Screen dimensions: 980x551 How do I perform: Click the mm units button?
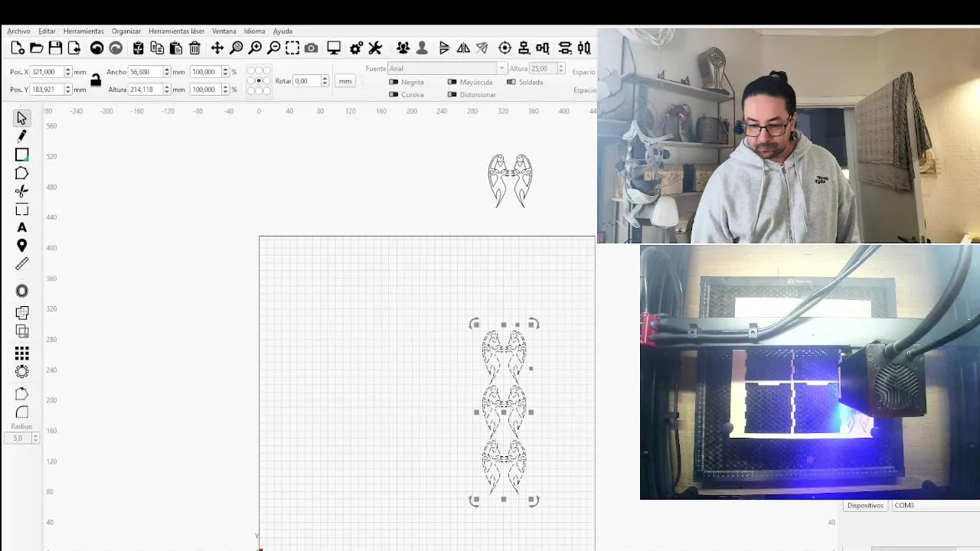click(x=345, y=81)
